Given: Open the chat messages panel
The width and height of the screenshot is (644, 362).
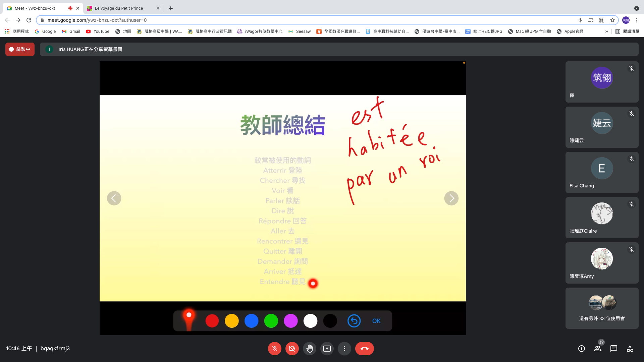Looking at the screenshot, I should tap(613, 349).
